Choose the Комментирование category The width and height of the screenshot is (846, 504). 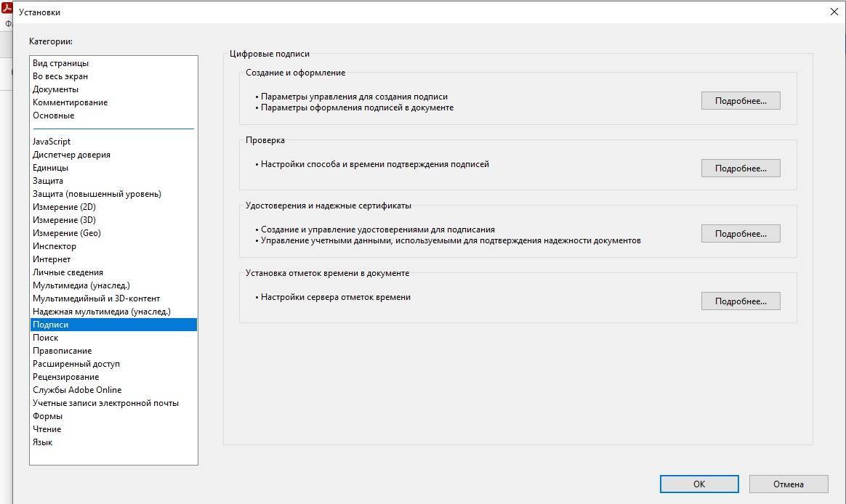(70, 102)
